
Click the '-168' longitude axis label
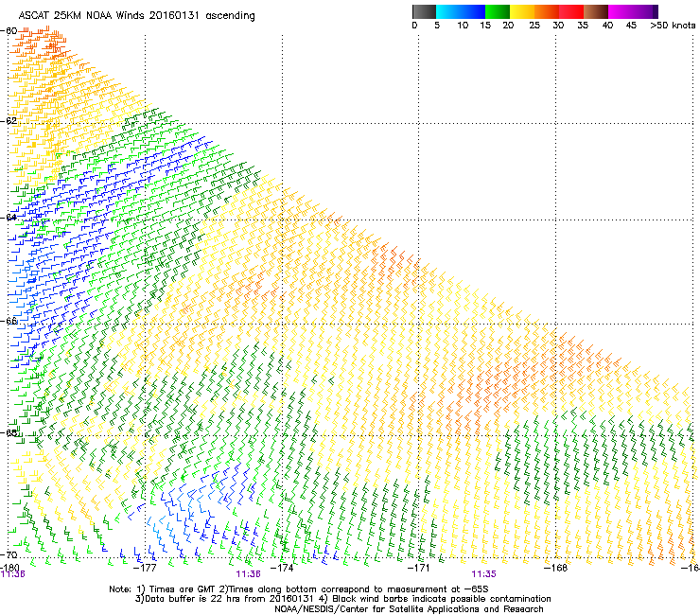555,568
